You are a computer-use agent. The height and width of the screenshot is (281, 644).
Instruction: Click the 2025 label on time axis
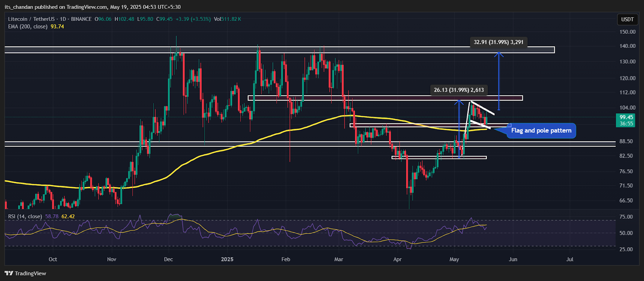227,259
